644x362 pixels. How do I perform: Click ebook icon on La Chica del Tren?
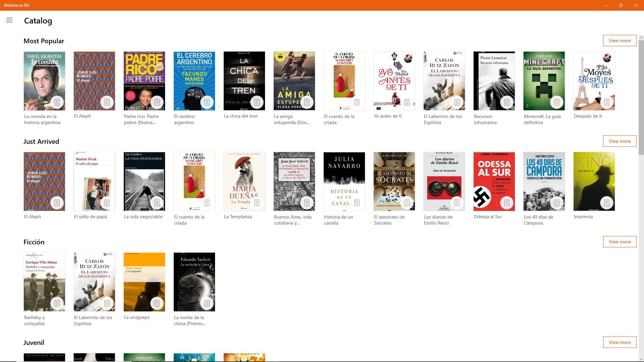coord(257,102)
